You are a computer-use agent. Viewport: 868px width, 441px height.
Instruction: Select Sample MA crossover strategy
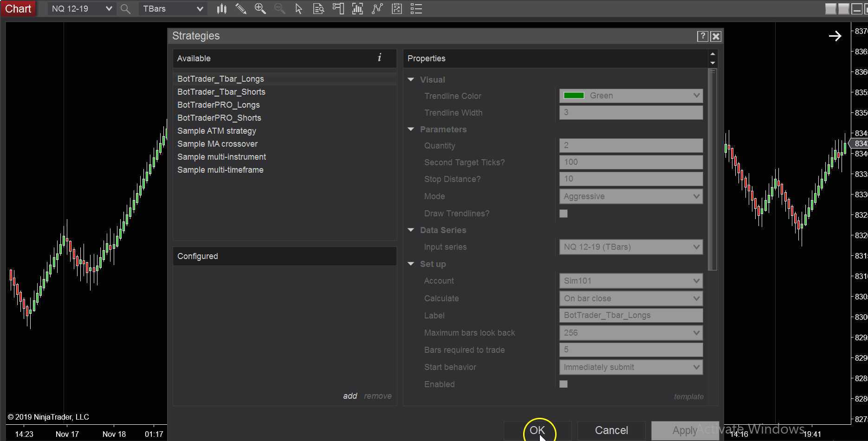(217, 144)
